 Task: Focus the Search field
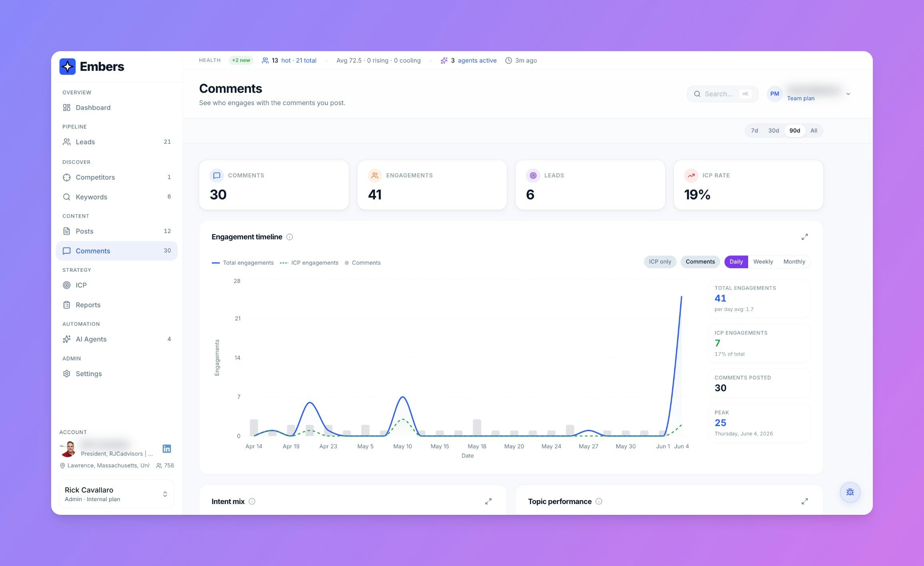click(723, 94)
